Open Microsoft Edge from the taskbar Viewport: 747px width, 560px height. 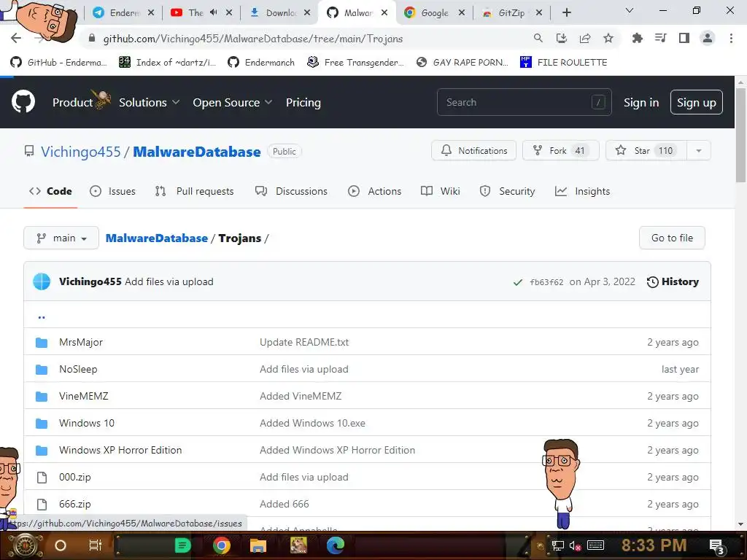pos(336,545)
